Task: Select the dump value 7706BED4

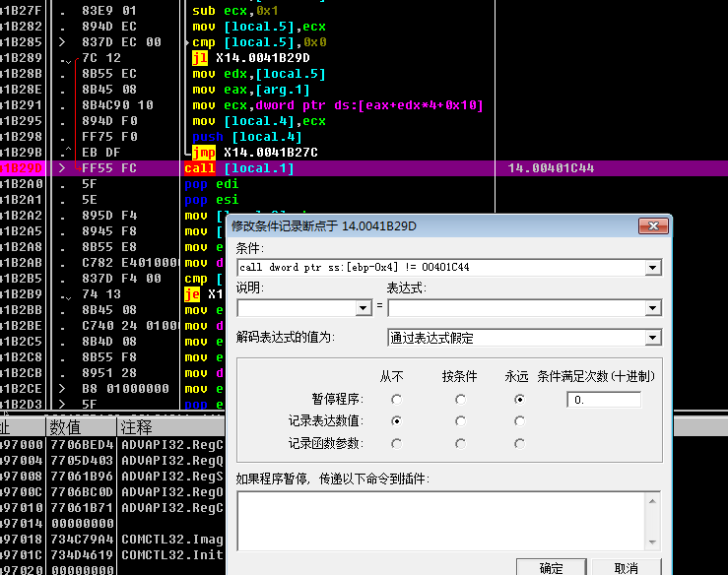Action: 82,445
